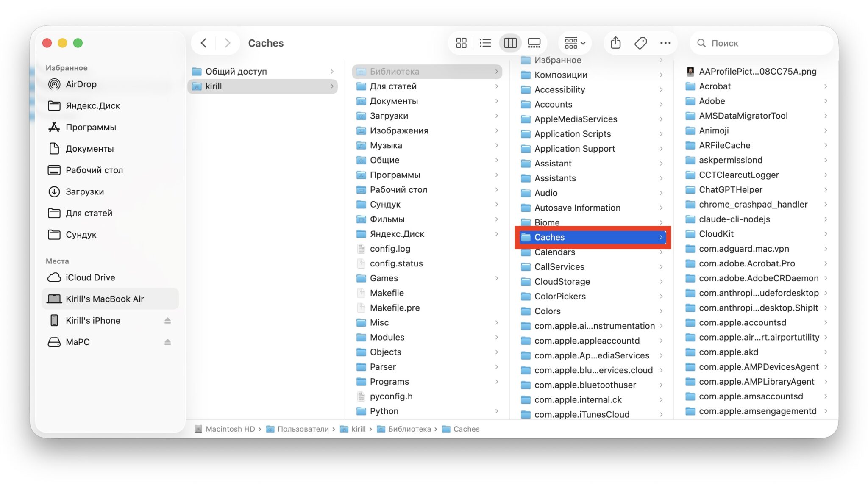The height and width of the screenshot is (488, 868).
Task: Select Kirill's MacBook Air in the sidebar
Action: [x=110, y=299]
